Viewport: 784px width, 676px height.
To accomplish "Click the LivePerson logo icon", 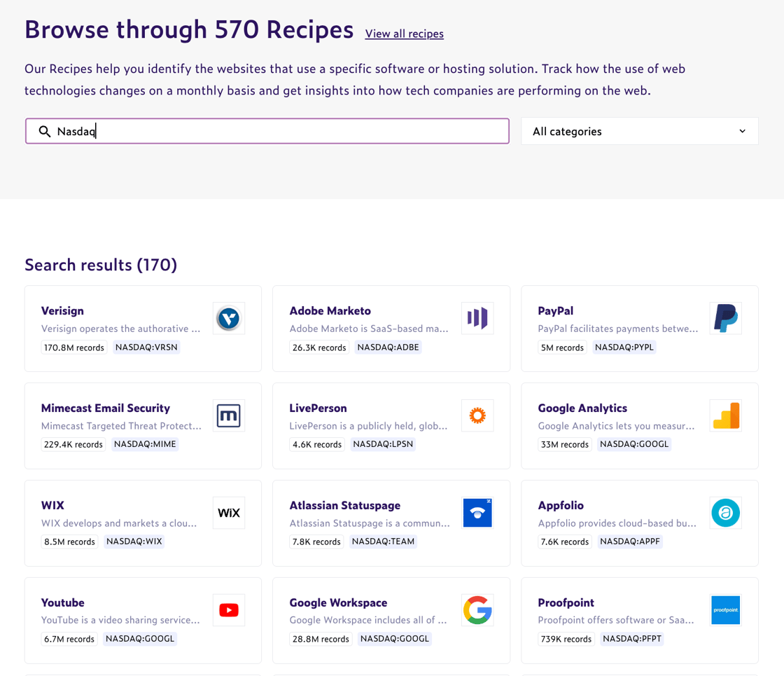I will [x=477, y=415].
